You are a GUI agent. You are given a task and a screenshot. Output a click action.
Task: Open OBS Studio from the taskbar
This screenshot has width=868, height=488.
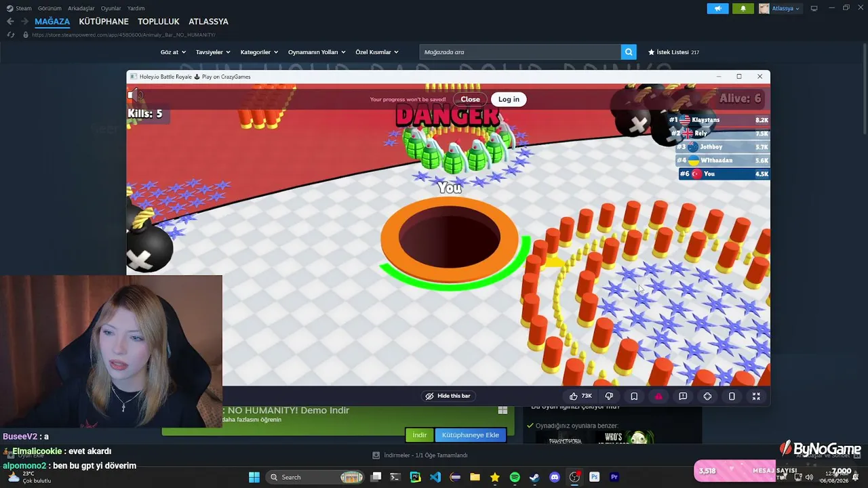(574, 477)
